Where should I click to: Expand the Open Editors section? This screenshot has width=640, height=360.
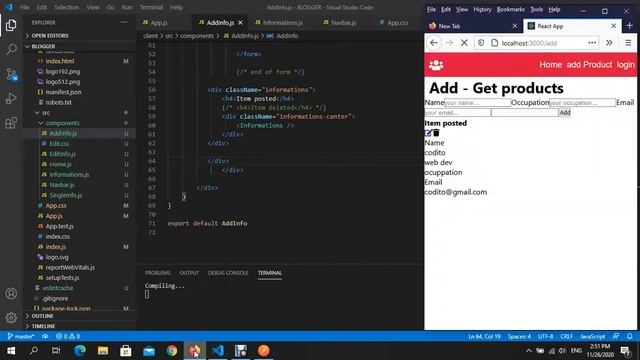[x=50, y=36]
